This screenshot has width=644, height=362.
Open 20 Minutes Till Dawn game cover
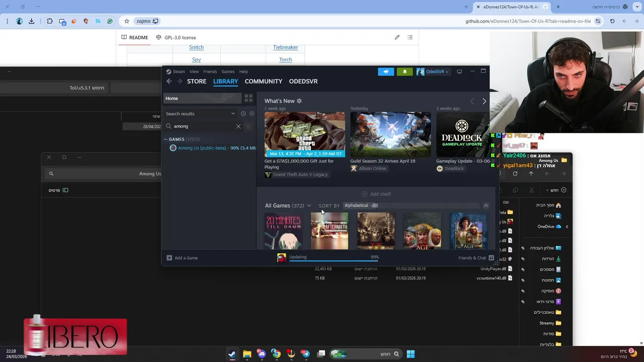[x=284, y=231]
